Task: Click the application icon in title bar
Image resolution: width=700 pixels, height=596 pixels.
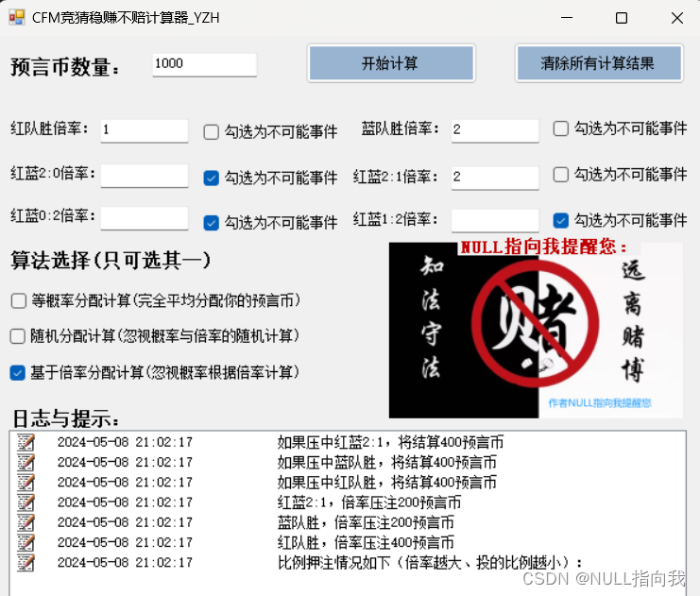Action: click(17, 17)
